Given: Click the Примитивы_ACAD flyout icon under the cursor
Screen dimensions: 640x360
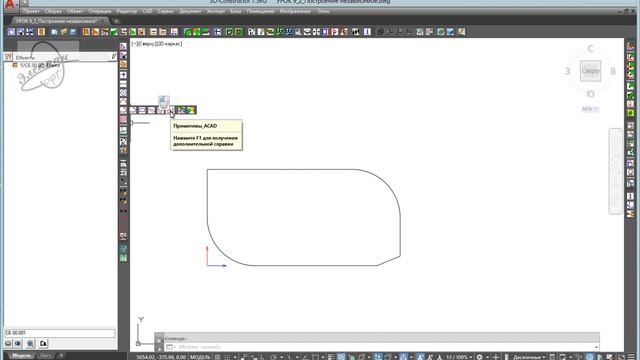Looking at the screenshot, I should (171, 110).
